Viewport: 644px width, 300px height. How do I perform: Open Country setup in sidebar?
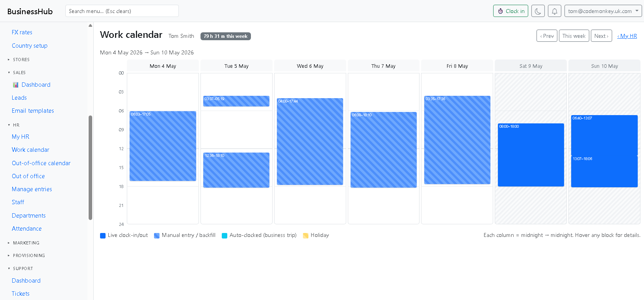click(x=30, y=46)
